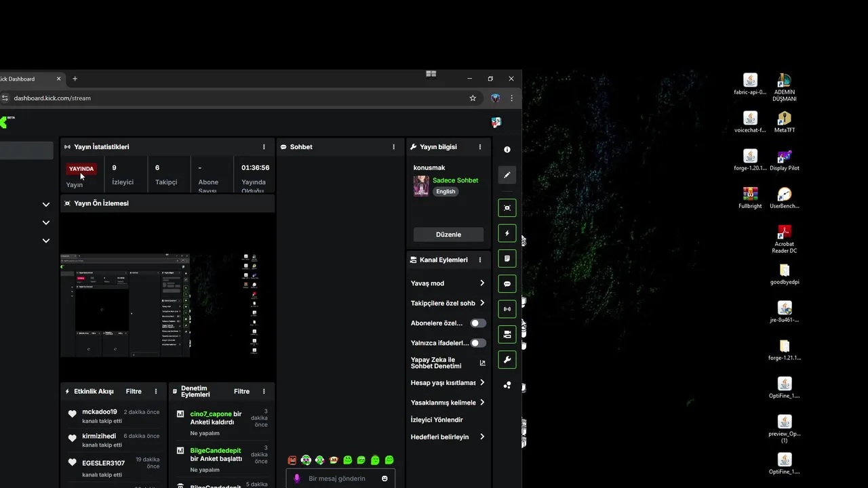Open Yayın bilgisi panel three-dot menu
Image resolution: width=868 pixels, height=488 pixels.
tap(480, 147)
